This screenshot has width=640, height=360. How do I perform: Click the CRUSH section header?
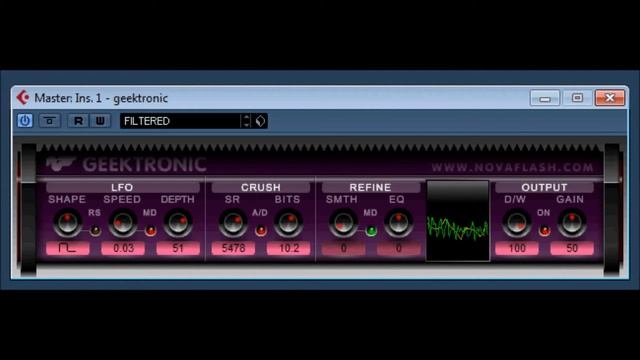click(260, 187)
